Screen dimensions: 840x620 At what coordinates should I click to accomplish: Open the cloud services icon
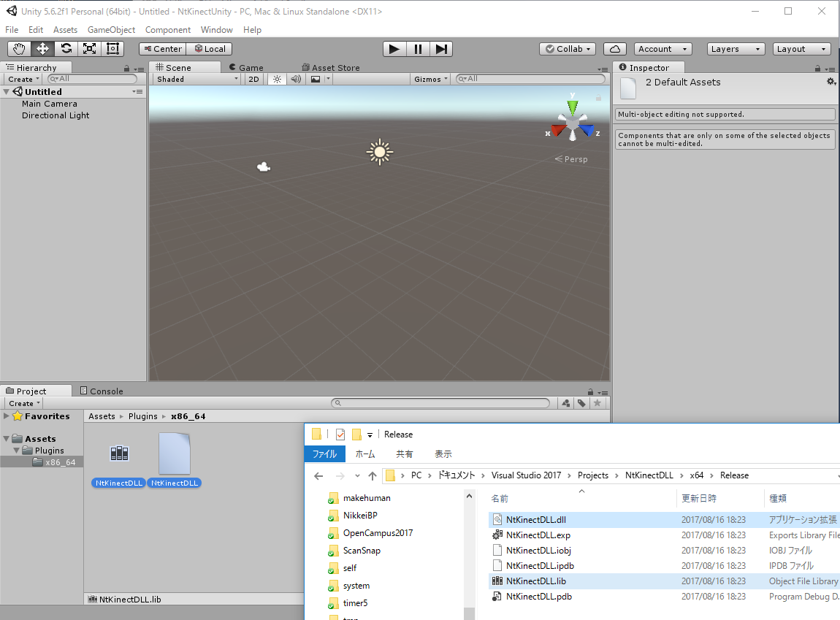(x=615, y=49)
